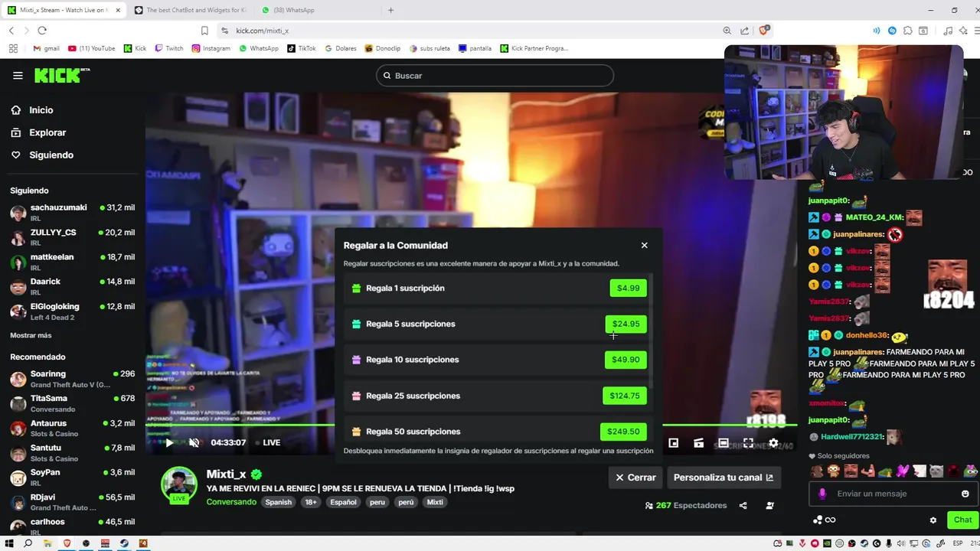Reload the page
Image resolution: width=980 pixels, height=551 pixels.
pyautogui.click(x=42, y=31)
